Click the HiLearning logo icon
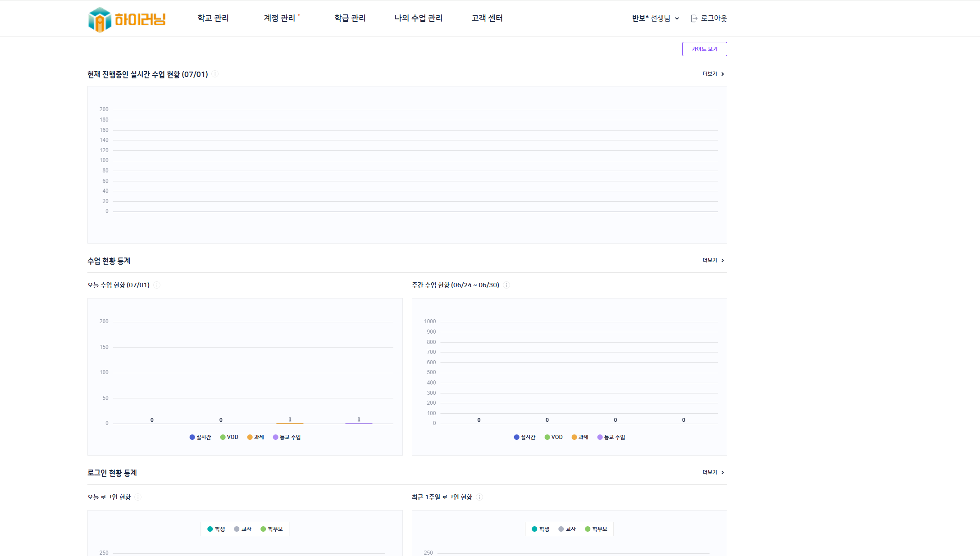 coord(100,19)
